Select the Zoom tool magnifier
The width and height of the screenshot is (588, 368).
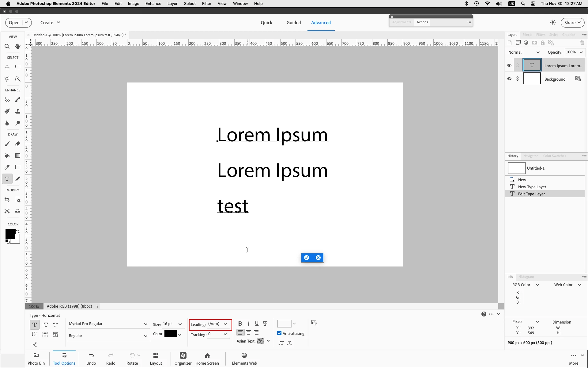(x=7, y=47)
